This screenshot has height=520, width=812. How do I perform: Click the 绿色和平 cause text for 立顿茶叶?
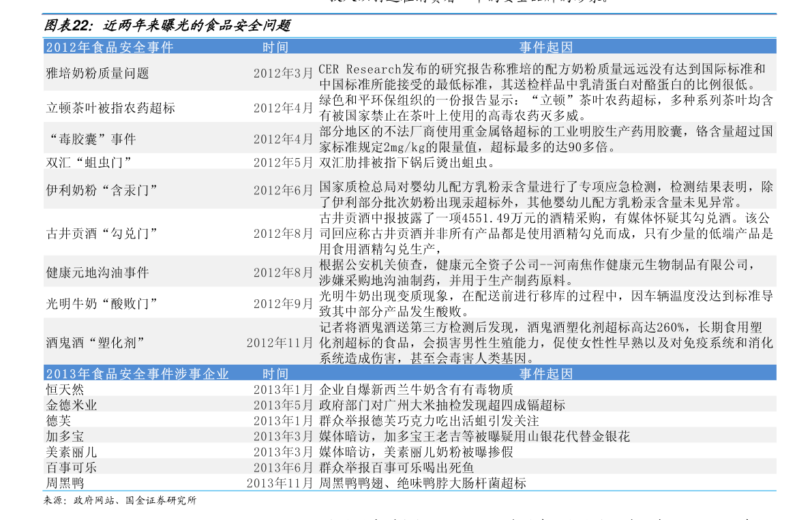click(546, 108)
